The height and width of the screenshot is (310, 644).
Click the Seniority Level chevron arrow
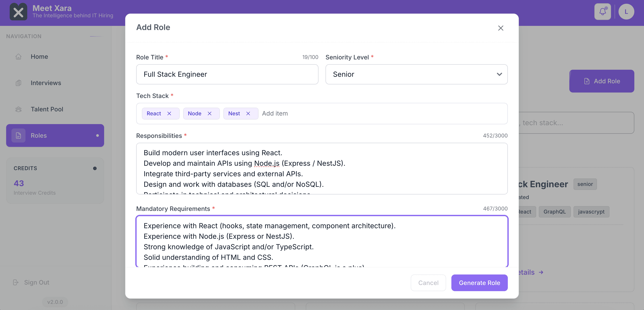click(x=499, y=74)
